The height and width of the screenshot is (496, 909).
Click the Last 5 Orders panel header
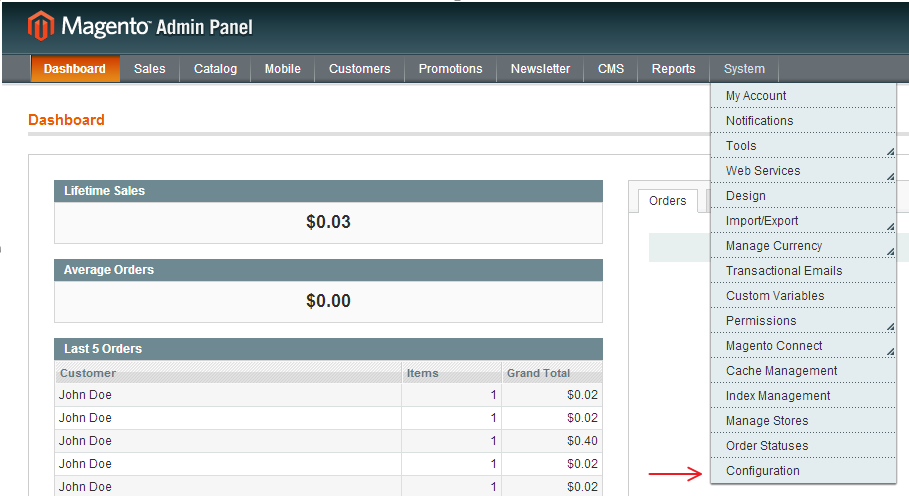coord(328,349)
